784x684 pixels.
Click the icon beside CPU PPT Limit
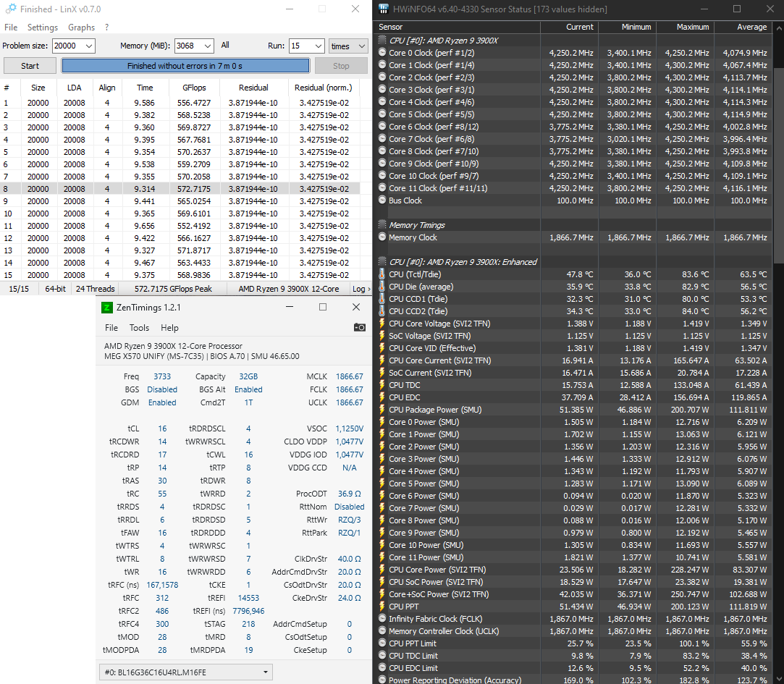click(382, 643)
